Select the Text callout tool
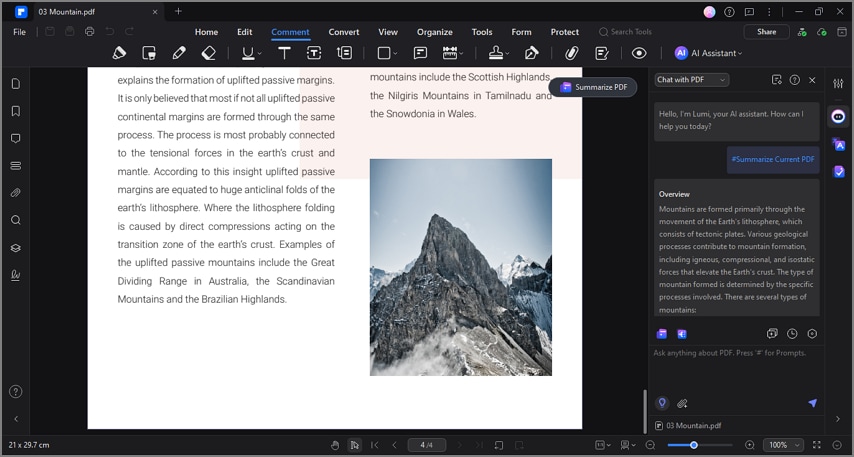 pos(344,53)
